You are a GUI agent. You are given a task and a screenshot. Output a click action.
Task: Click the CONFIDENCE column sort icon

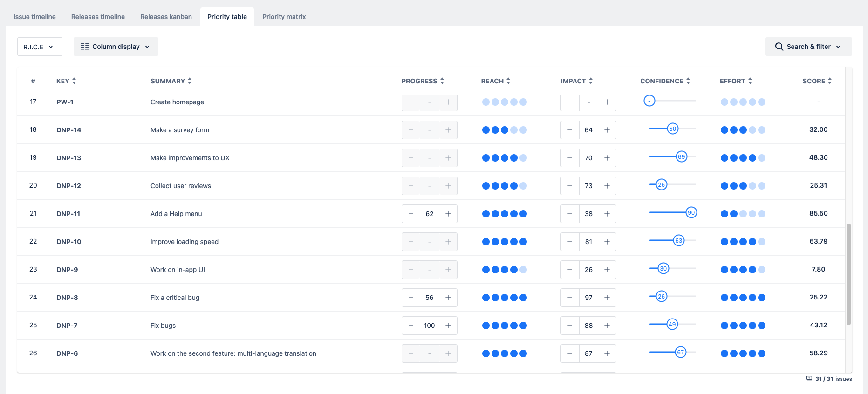(x=688, y=81)
